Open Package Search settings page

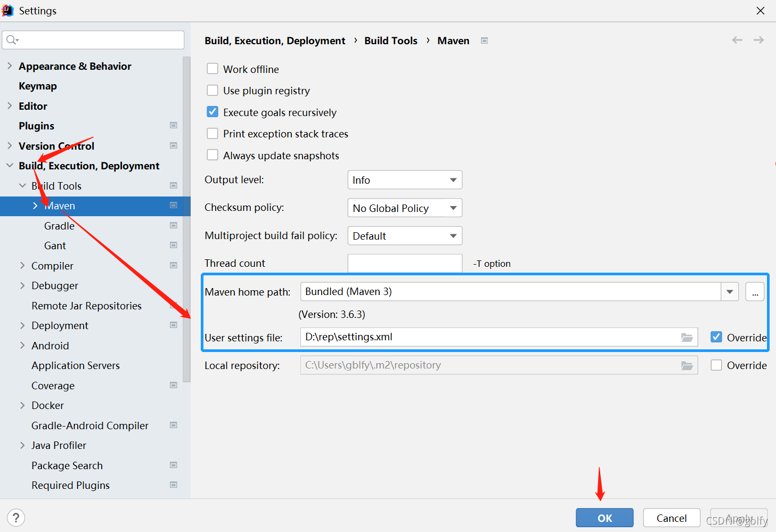pos(67,465)
